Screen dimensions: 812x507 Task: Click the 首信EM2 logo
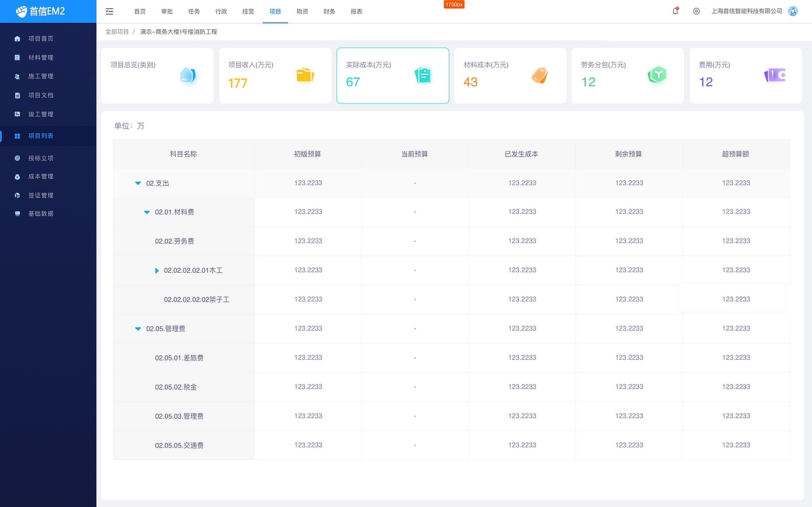41,11
